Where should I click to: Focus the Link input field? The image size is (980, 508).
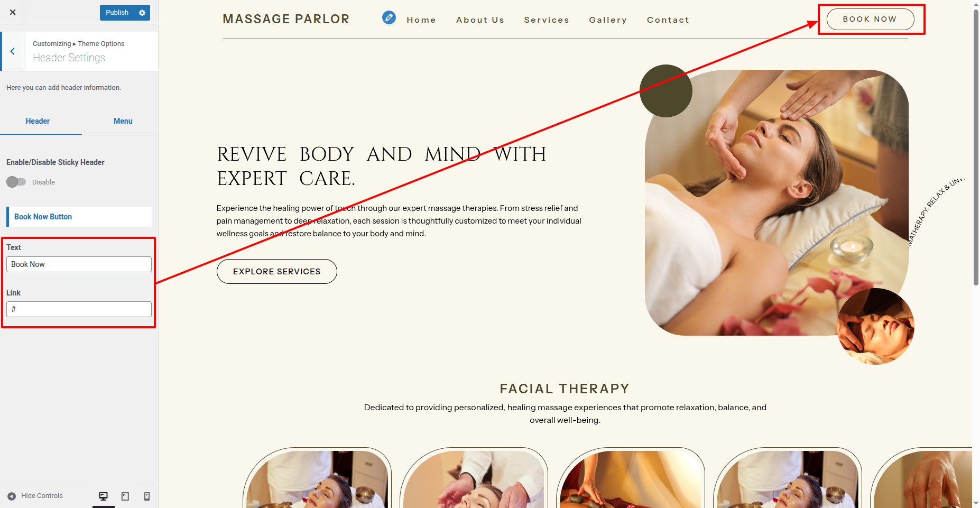coord(79,309)
